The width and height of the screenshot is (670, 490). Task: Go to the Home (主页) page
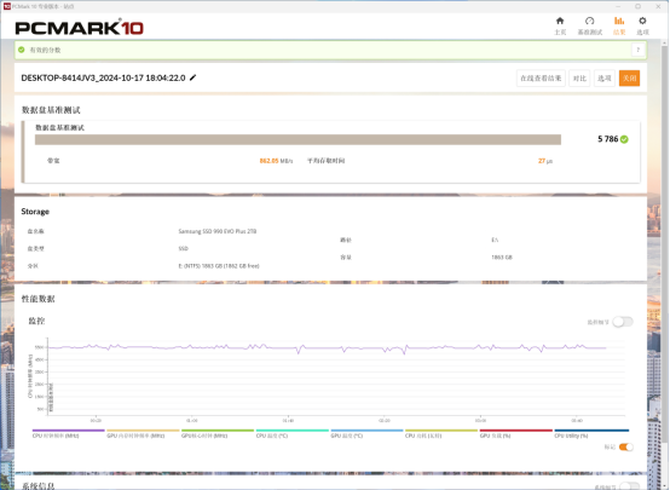[x=560, y=25]
